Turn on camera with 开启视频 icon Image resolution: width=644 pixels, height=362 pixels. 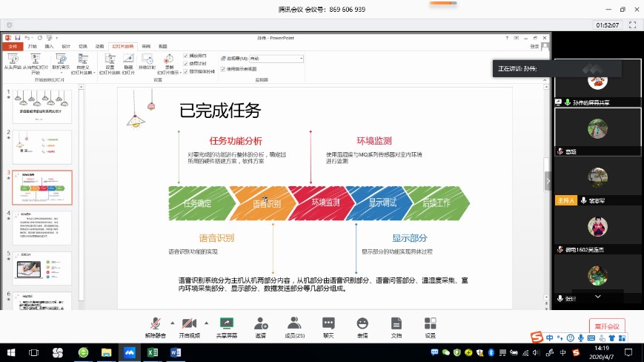tap(189, 323)
